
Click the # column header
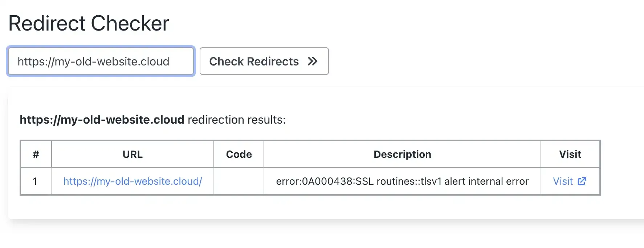[x=36, y=154]
